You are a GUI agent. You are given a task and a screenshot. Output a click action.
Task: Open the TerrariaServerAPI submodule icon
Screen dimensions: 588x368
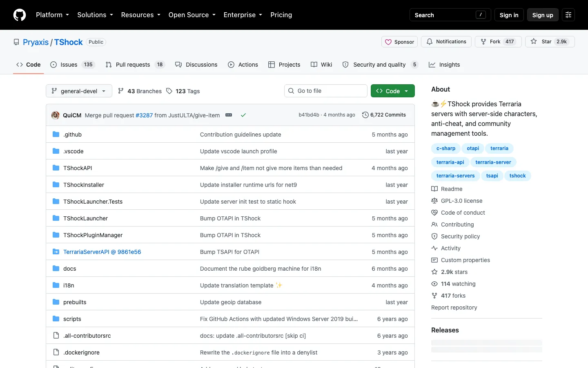56,252
